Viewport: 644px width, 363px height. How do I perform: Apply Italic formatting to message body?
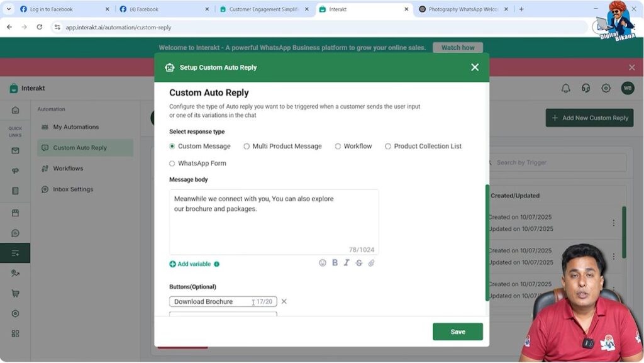click(x=347, y=263)
